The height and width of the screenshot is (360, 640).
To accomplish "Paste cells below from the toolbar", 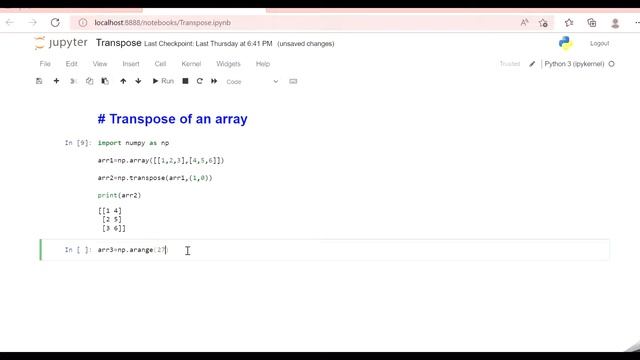I will [105, 81].
